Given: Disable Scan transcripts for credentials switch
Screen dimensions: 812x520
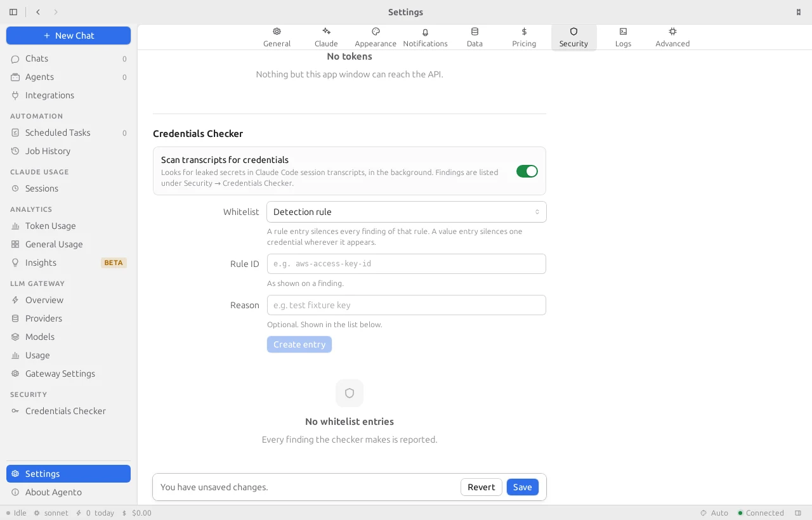Looking at the screenshot, I should (527, 171).
